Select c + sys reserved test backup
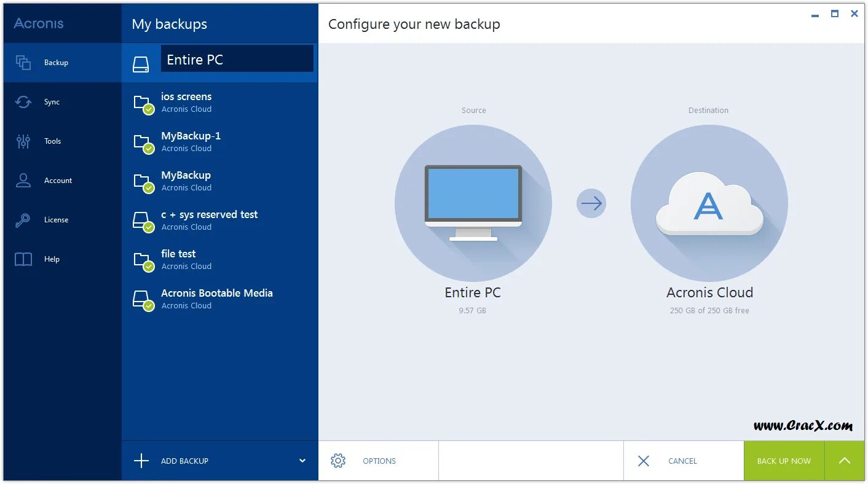The width and height of the screenshot is (868, 484). tap(209, 214)
